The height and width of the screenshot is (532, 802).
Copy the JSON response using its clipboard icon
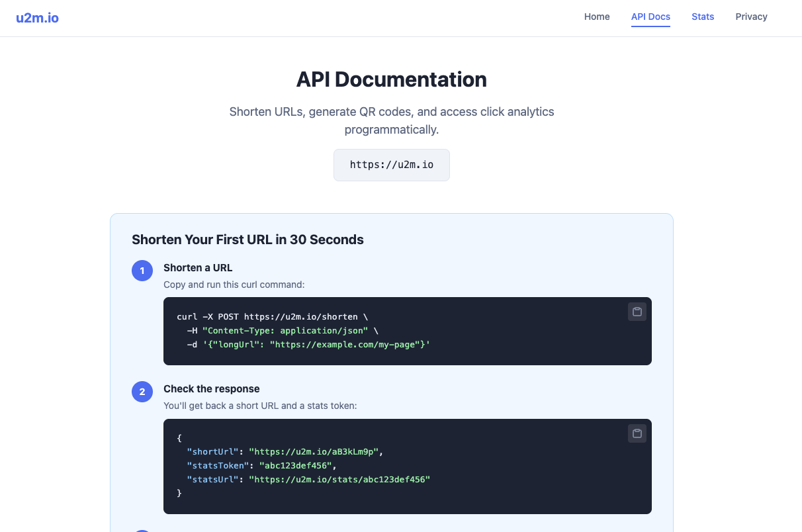[x=637, y=433]
